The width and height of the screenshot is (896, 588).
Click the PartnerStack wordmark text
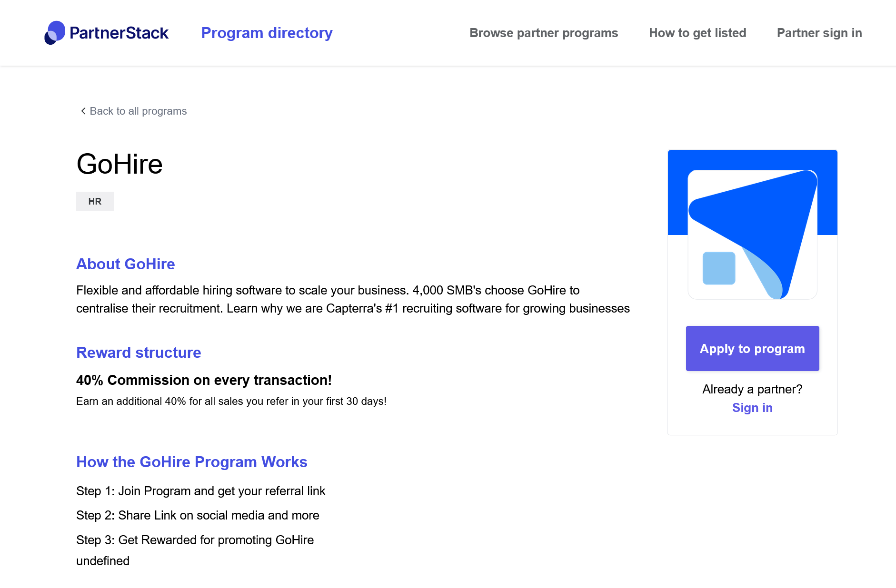point(119,33)
